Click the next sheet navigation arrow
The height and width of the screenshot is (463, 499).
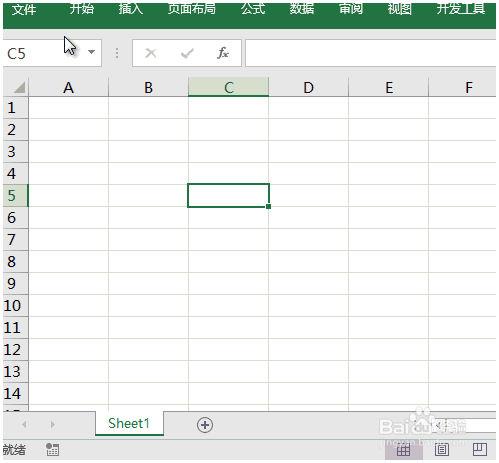[x=52, y=424]
